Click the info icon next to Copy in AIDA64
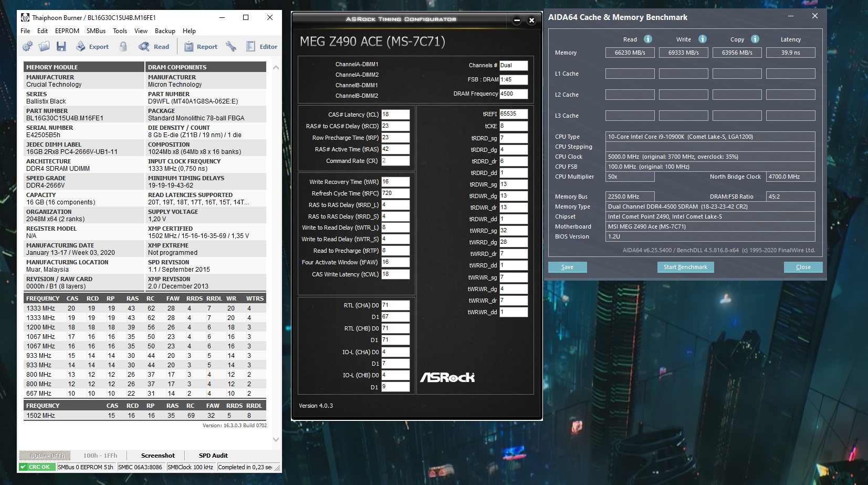This screenshot has height=485, width=868. tap(755, 39)
